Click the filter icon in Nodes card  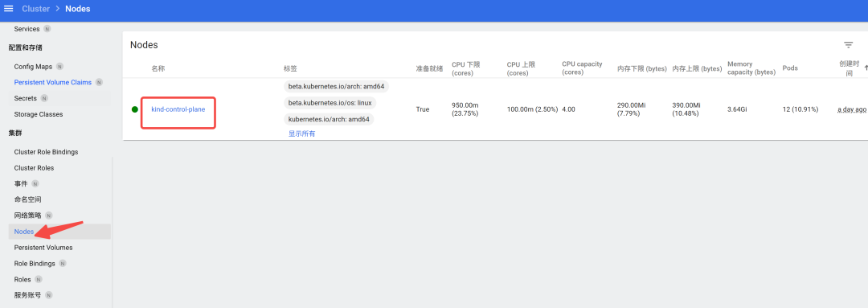(848, 45)
